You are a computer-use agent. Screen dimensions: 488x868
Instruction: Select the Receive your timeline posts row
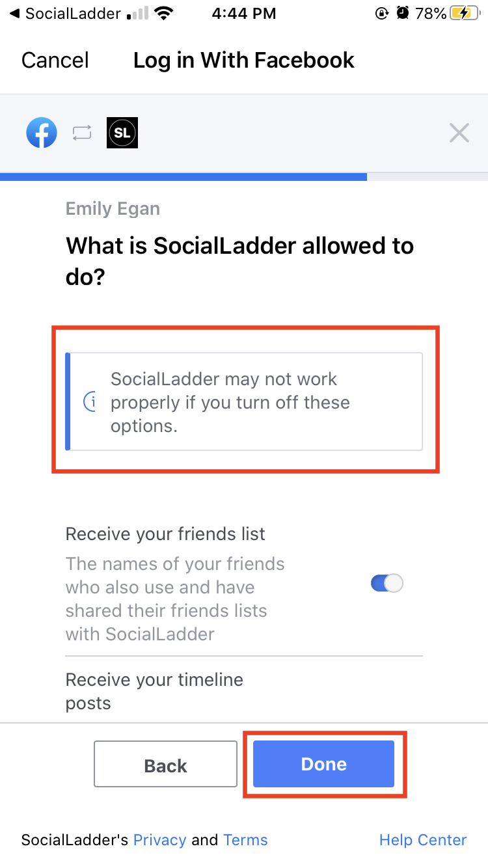coord(244,691)
